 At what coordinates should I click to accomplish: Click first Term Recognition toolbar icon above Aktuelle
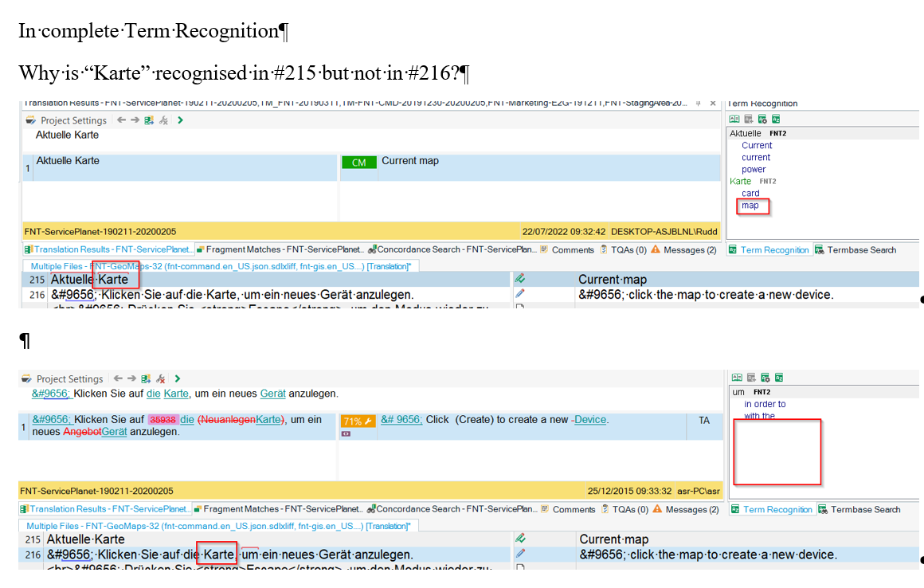(x=734, y=119)
